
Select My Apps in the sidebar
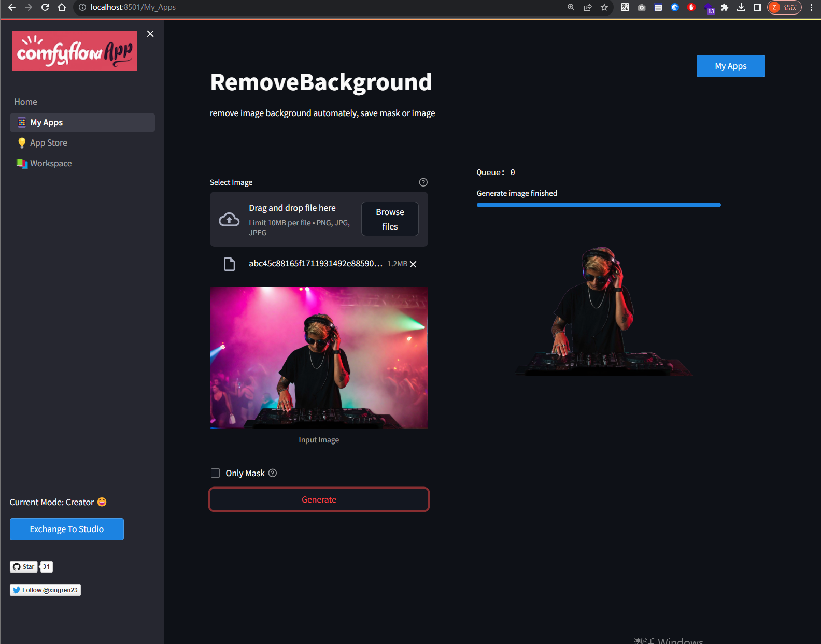click(46, 122)
